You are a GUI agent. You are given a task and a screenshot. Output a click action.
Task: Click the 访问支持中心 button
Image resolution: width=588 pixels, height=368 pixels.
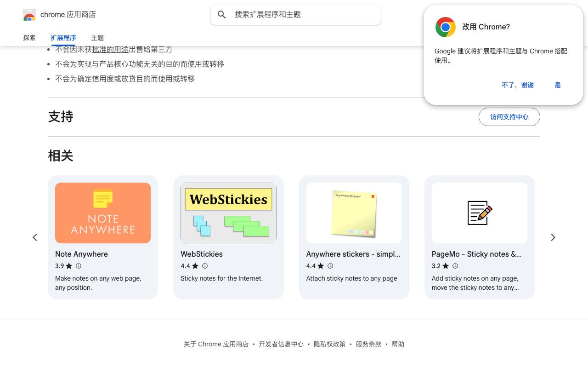(509, 117)
